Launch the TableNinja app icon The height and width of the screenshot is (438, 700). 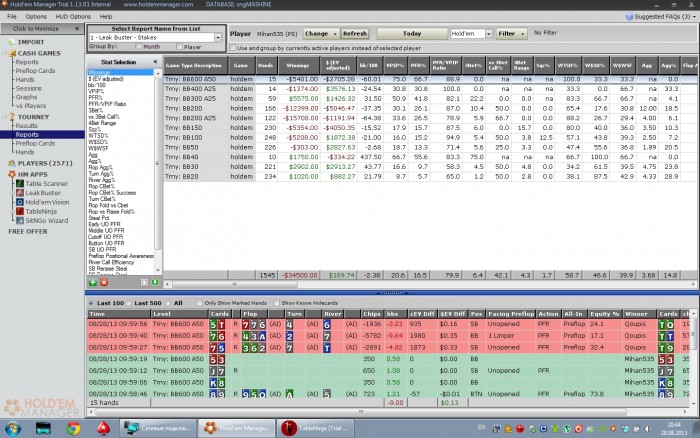tap(20, 211)
